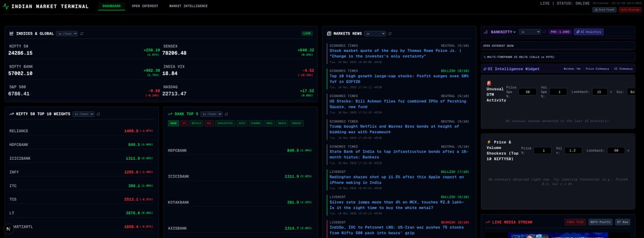Select the AUTO sector filter chip

click(x=242, y=123)
